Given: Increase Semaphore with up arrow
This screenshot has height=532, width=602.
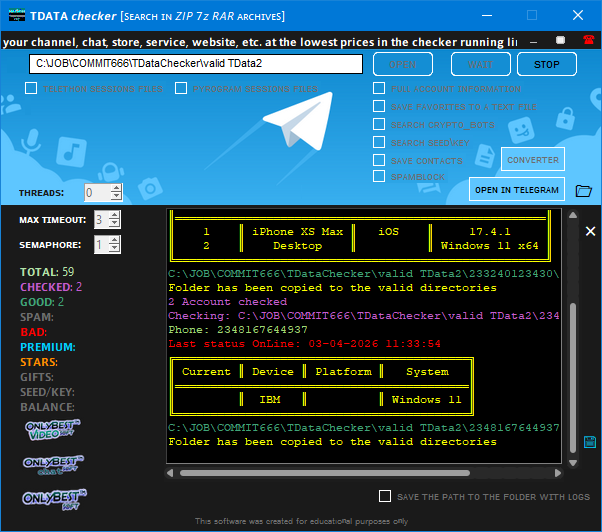Looking at the screenshot, I should point(114,240).
